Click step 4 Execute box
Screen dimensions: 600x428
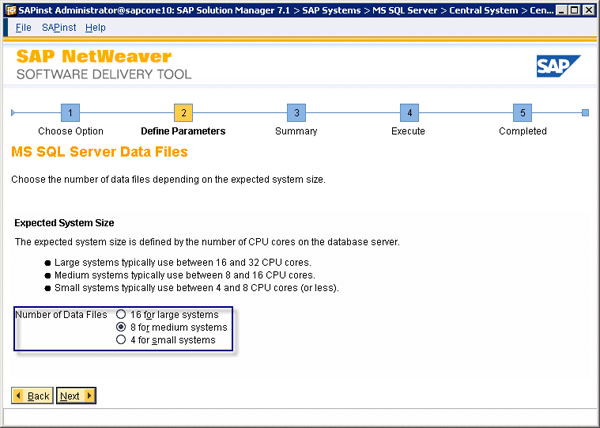coord(408,113)
